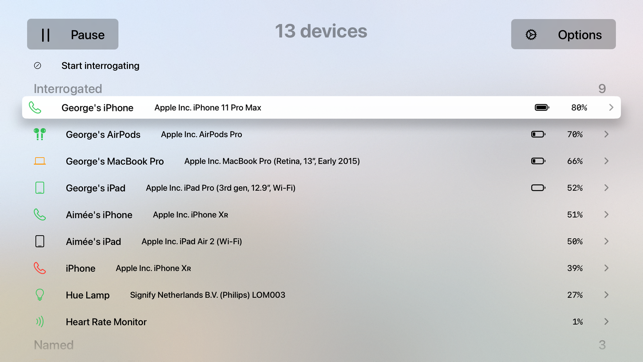The height and width of the screenshot is (362, 643).
Task: Click the 50% value for Aimée's iPad
Action: (575, 241)
